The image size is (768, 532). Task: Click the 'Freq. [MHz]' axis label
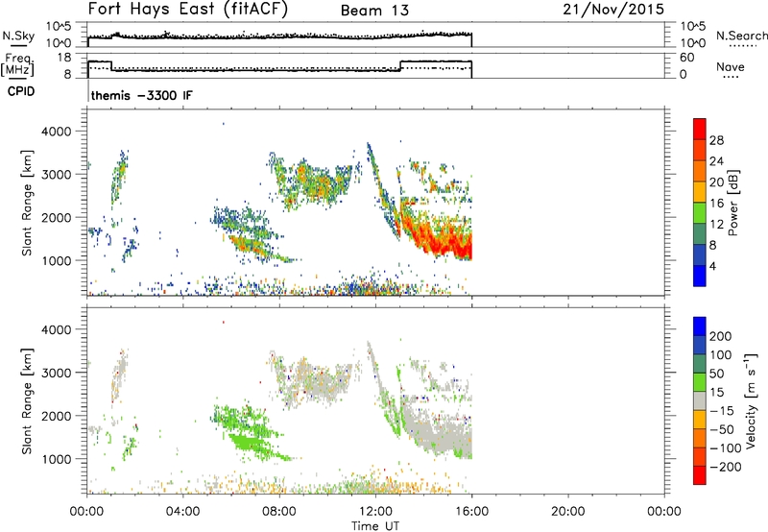coord(17,65)
